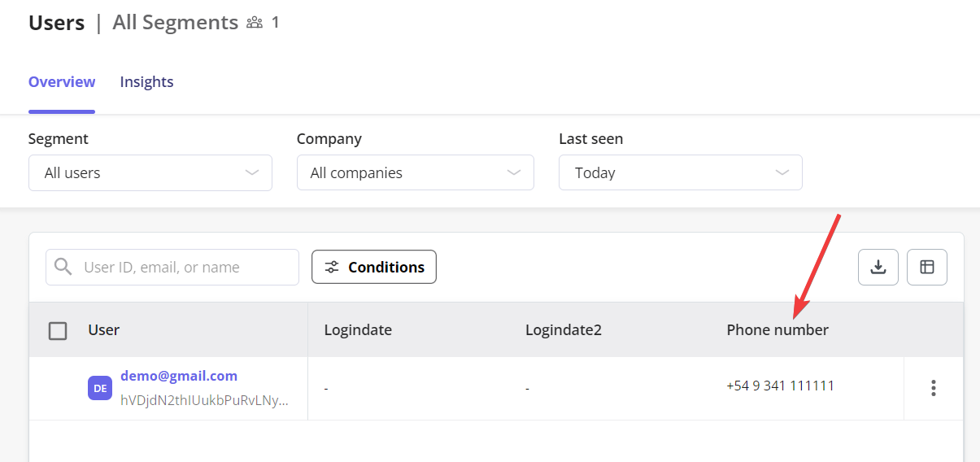Open the demo@gmail.com user link
The width and height of the screenshot is (980, 462).
(179, 376)
